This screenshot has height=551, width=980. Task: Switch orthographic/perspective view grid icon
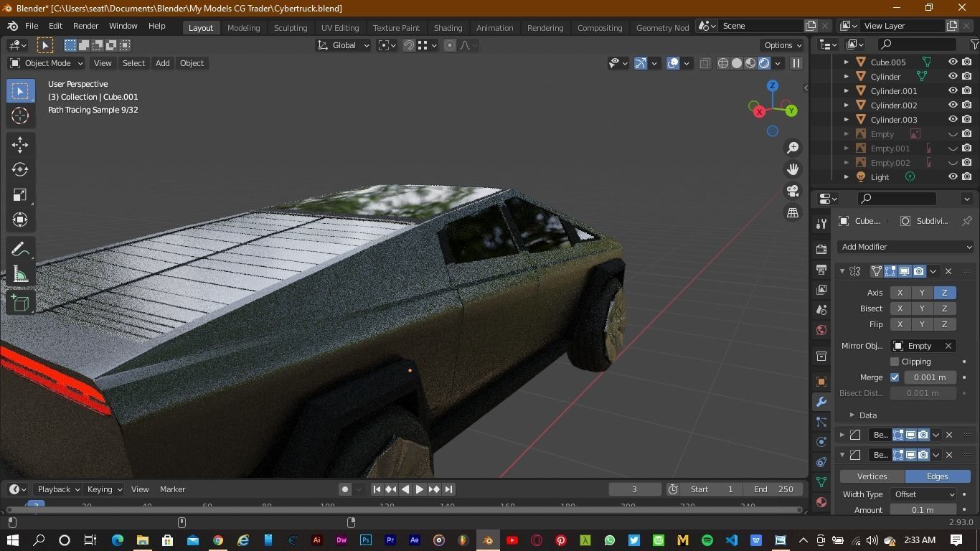coord(793,212)
